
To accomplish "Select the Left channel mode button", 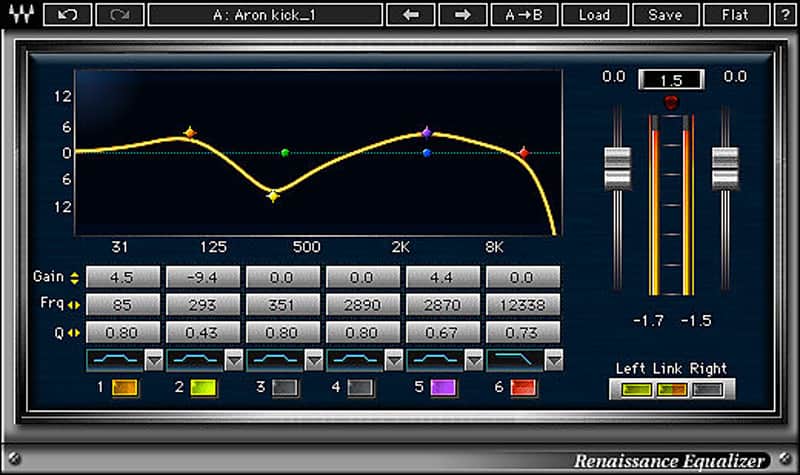I will [636, 390].
